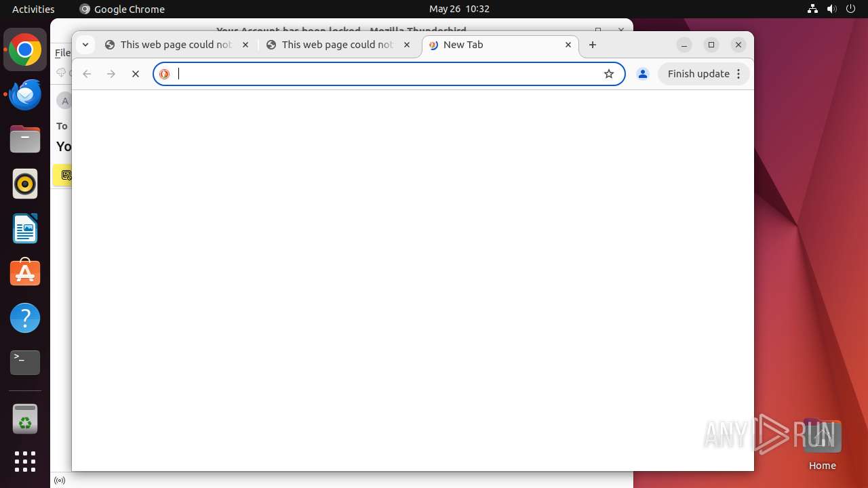Open the Chrome profile avatar menu

coord(643,74)
